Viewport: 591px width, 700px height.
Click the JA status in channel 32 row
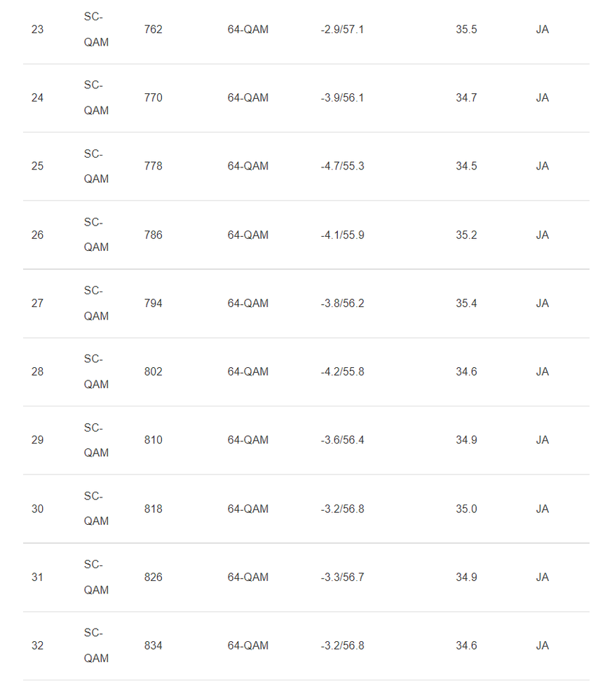tap(542, 645)
